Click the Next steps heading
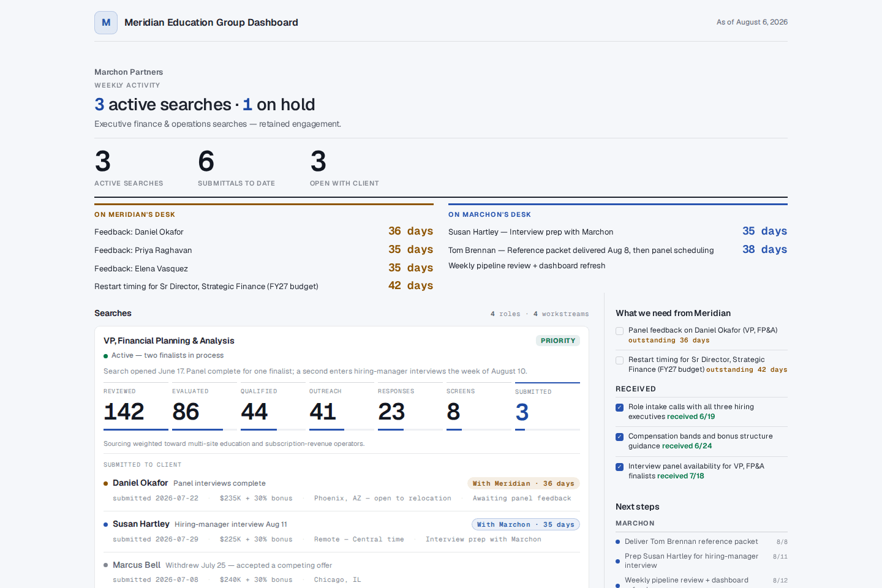The width and height of the screenshot is (882, 588). pos(638,507)
